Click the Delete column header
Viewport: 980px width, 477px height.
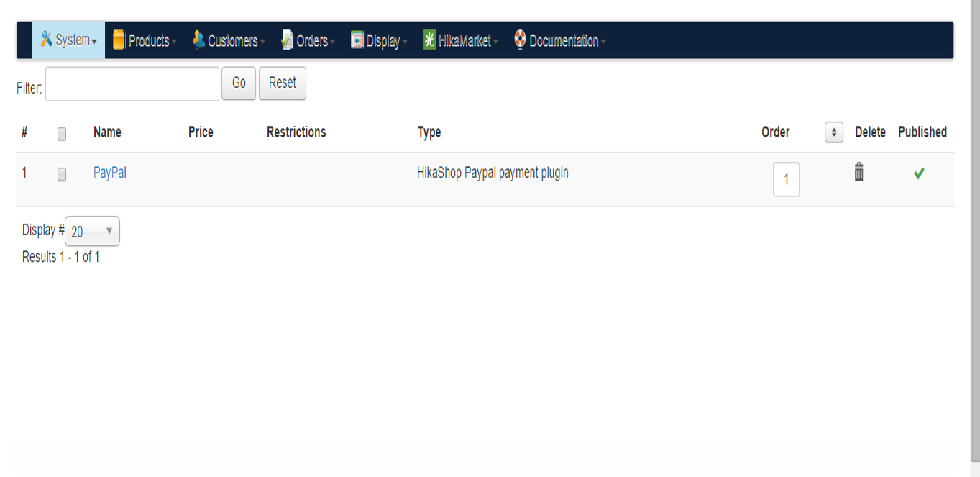(x=870, y=132)
